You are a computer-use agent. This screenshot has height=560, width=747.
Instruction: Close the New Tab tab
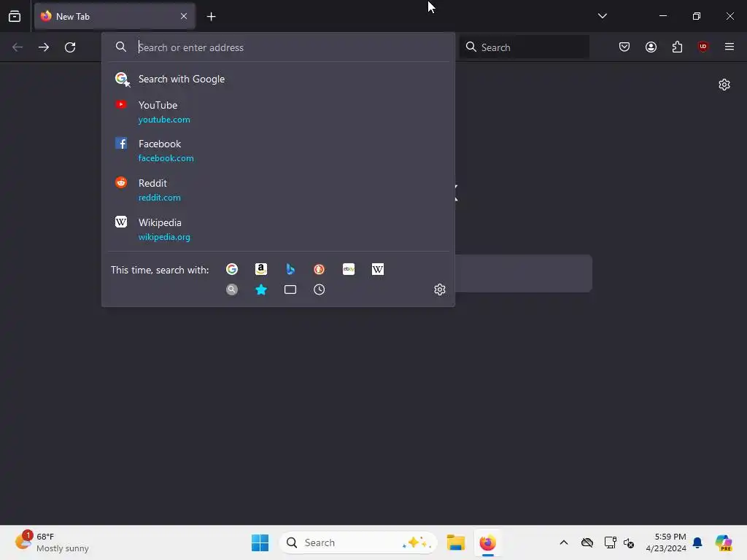(x=184, y=16)
